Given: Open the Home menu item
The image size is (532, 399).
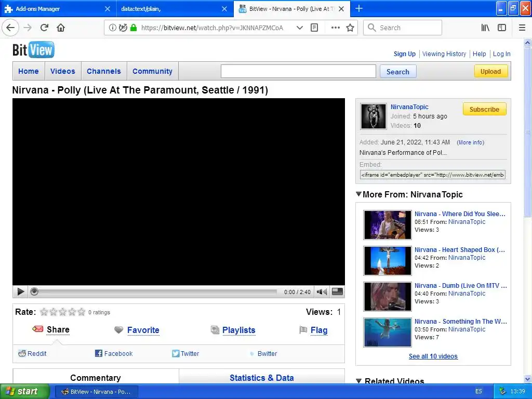Looking at the screenshot, I should (29, 71).
